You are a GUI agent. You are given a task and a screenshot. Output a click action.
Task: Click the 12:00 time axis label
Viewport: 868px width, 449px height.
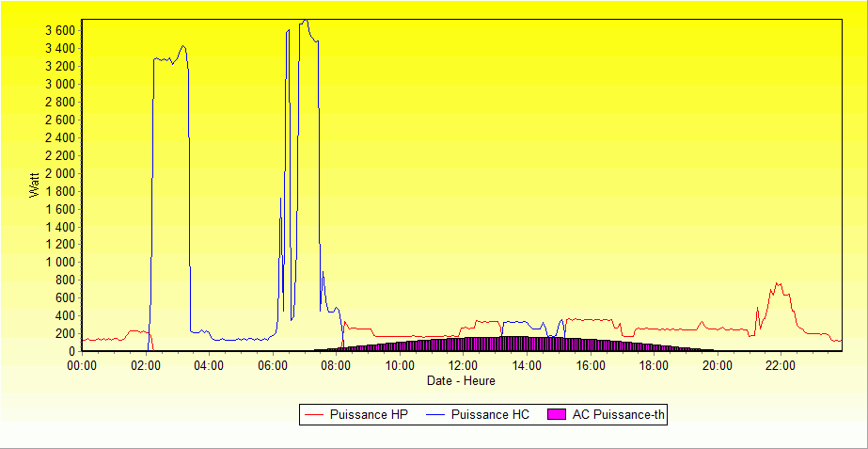(464, 365)
